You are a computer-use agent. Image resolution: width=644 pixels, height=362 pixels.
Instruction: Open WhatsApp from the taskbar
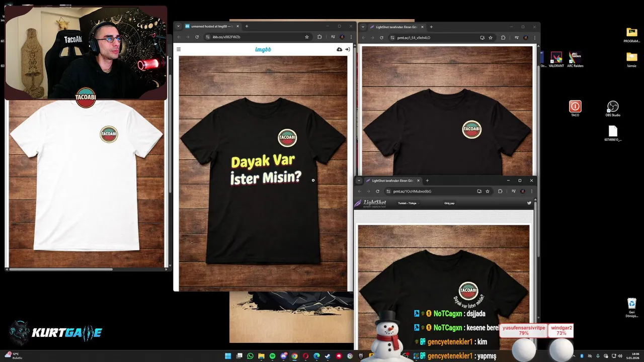pyautogui.click(x=250, y=356)
